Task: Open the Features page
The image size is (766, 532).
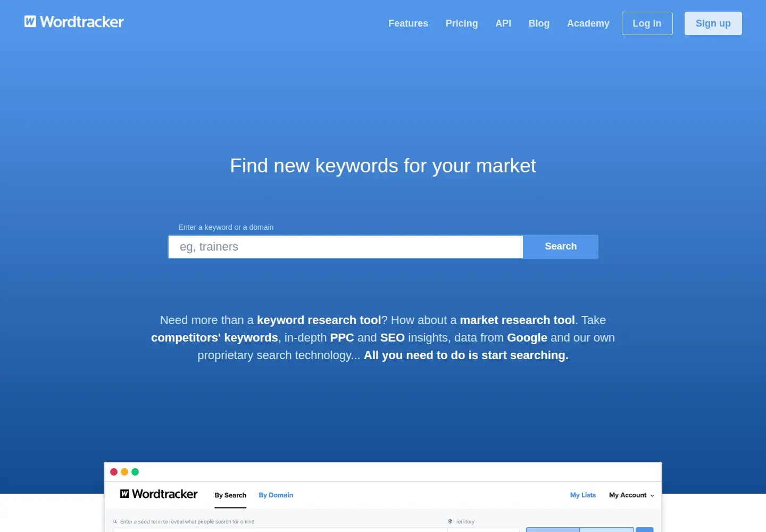Action: coord(408,23)
